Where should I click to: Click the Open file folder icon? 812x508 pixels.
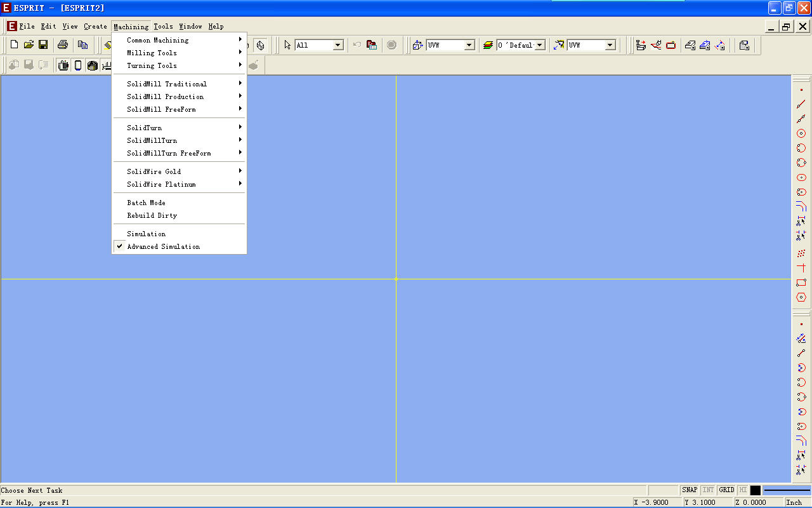[29, 44]
